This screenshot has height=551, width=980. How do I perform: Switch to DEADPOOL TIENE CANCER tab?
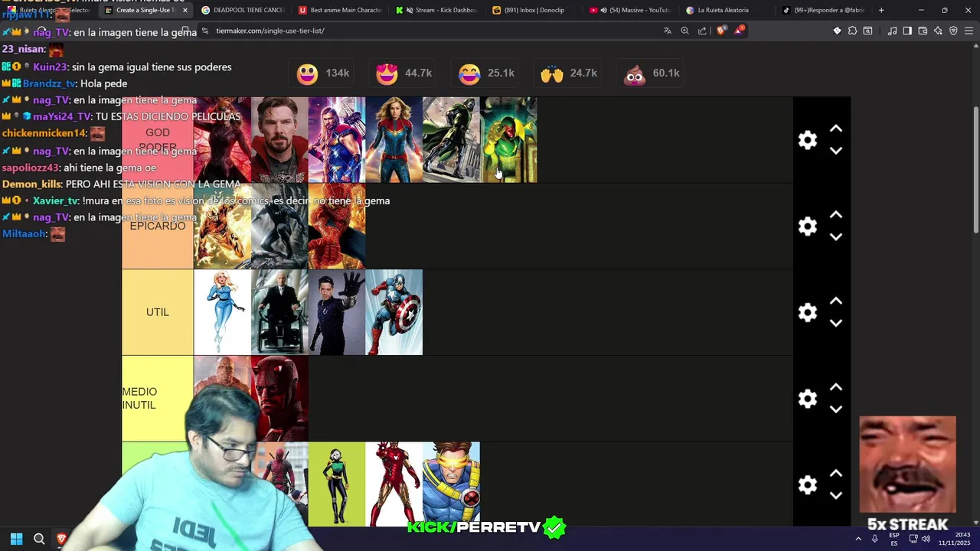(x=242, y=10)
